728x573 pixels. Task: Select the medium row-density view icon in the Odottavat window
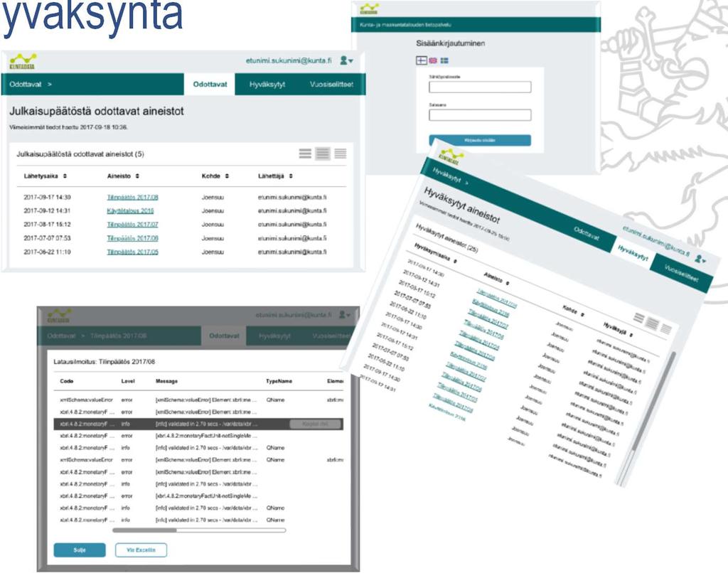(323, 154)
